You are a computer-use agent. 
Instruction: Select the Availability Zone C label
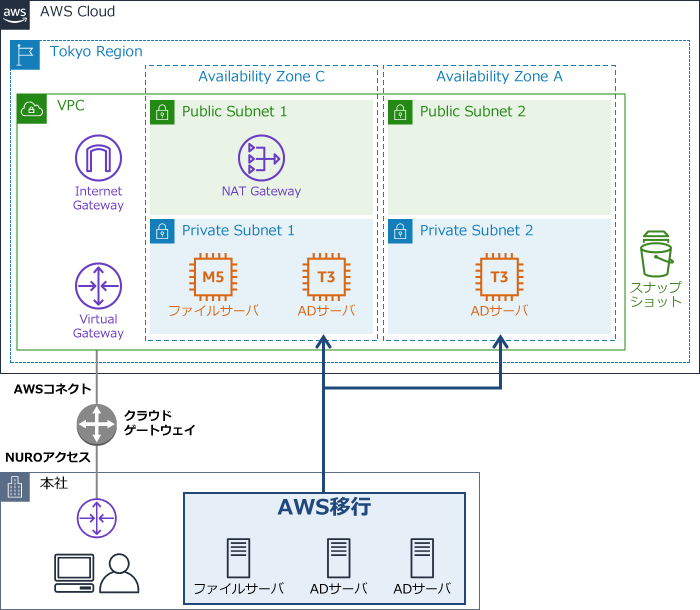coord(261,76)
